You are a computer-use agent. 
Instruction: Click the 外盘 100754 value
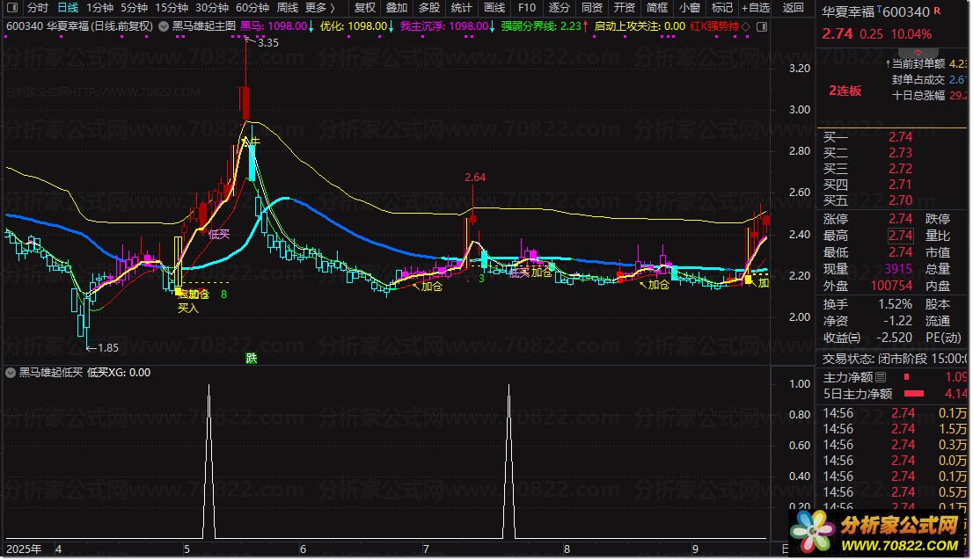[x=891, y=286]
